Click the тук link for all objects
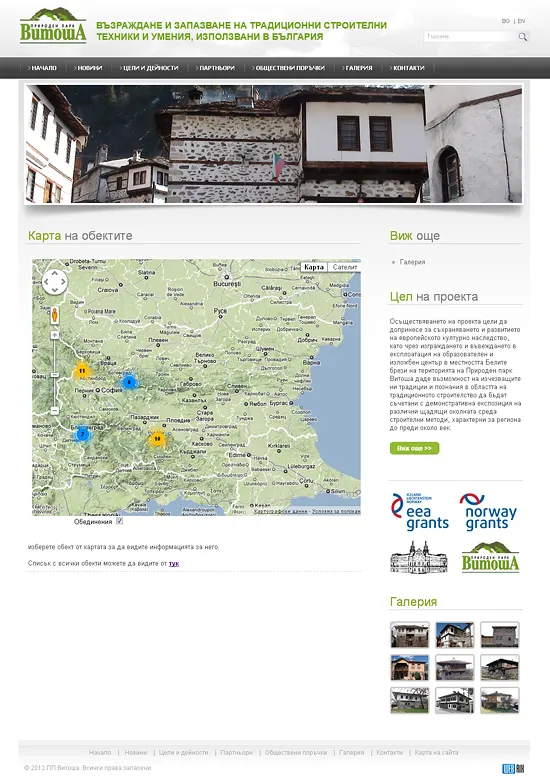The height and width of the screenshot is (781, 550). pos(174,563)
